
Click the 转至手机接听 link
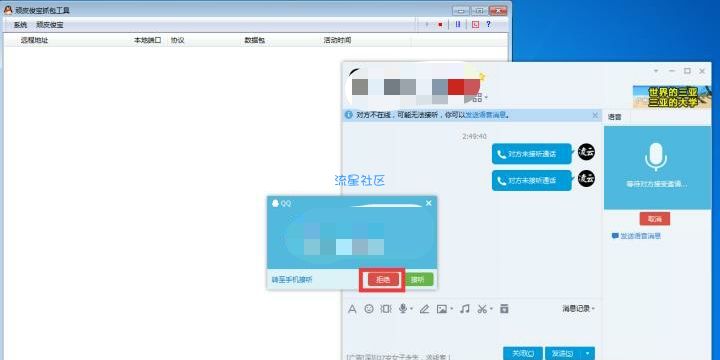pos(292,280)
